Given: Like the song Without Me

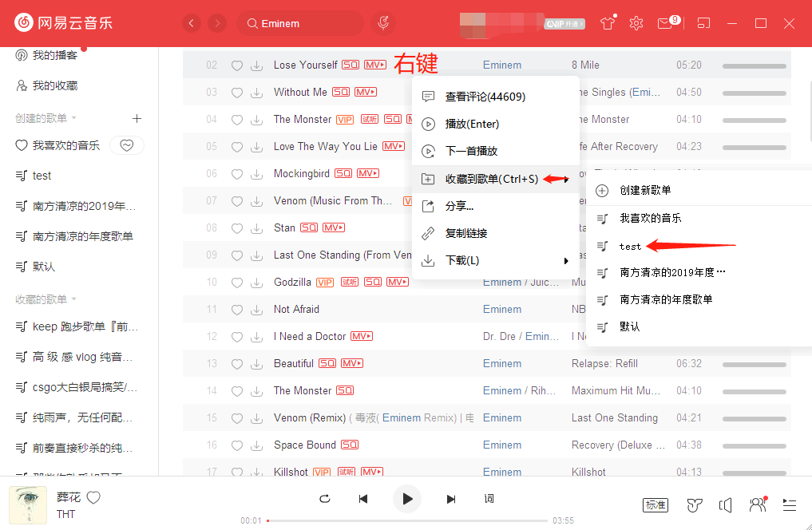Looking at the screenshot, I should click(x=236, y=93).
